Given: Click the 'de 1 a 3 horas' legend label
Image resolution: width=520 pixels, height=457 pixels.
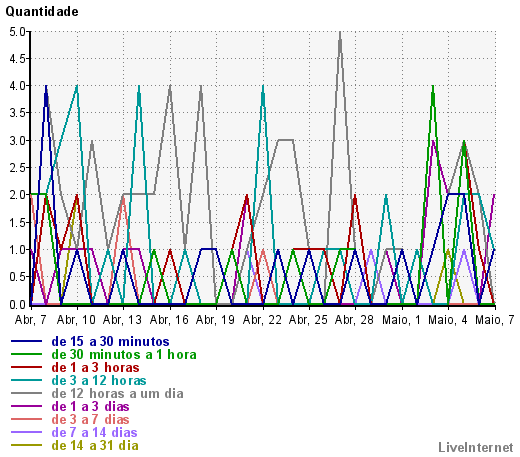Looking at the screenshot, I should [95, 368].
